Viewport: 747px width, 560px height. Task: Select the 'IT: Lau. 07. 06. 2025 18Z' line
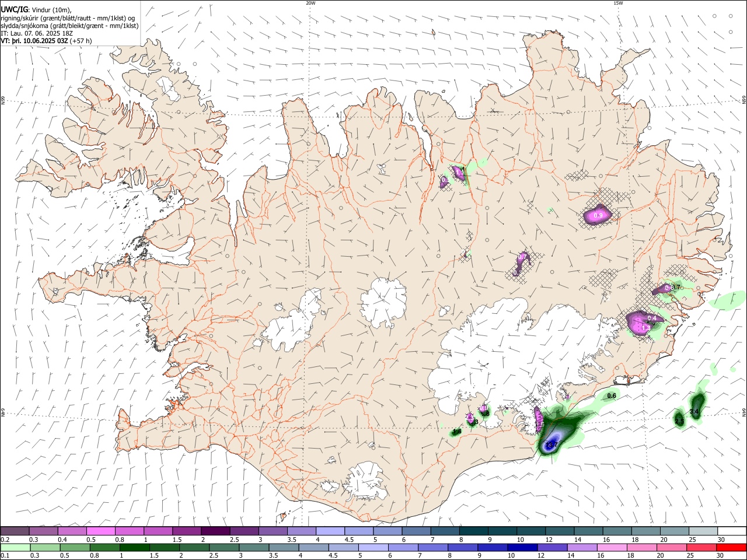[37, 33]
